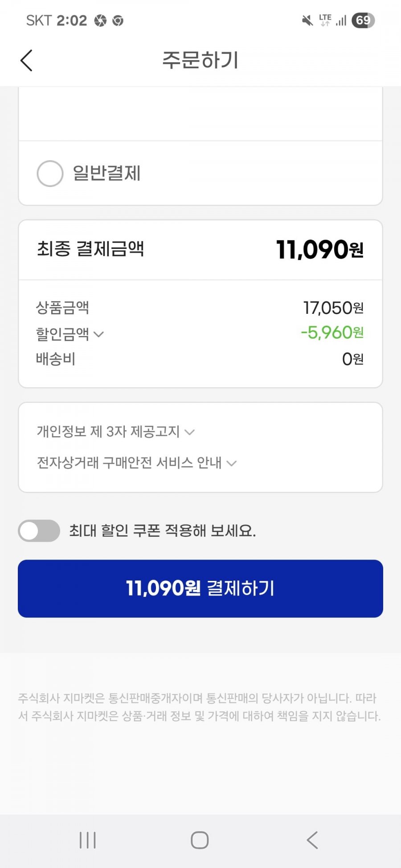Tap the Android home navigation icon

coord(200,840)
